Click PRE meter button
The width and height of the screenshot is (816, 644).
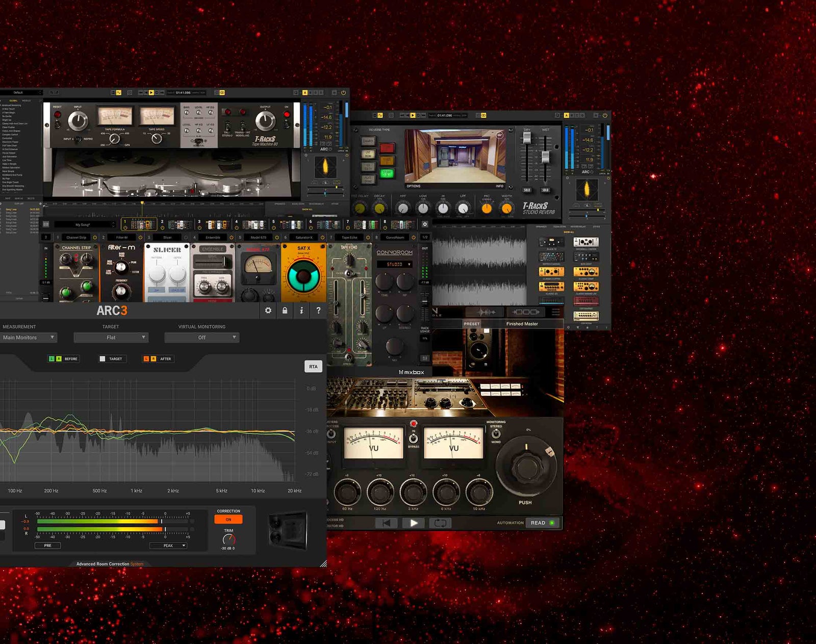click(x=47, y=546)
